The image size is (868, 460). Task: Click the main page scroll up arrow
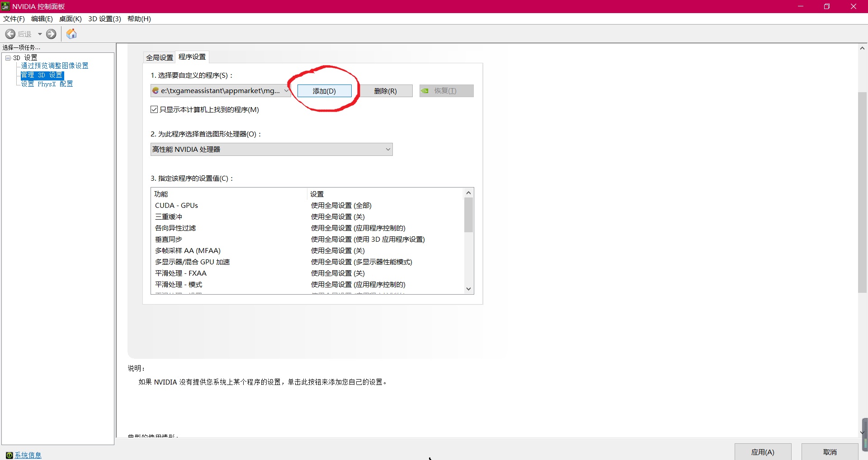click(863, 48)
